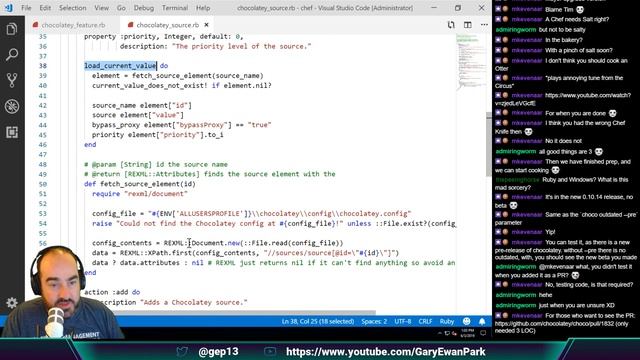Viewport: 640px width, 360px height.
Task: Open the Extensions view in activity bar
Action: 11,132
